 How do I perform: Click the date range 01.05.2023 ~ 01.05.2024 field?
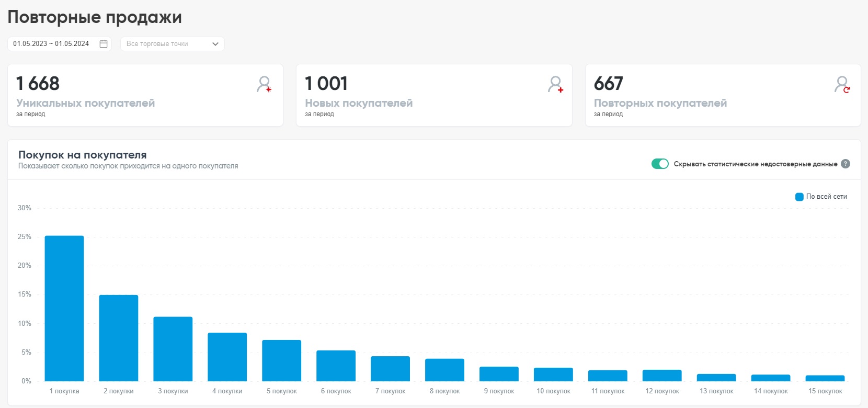click(x=59, y=44)
